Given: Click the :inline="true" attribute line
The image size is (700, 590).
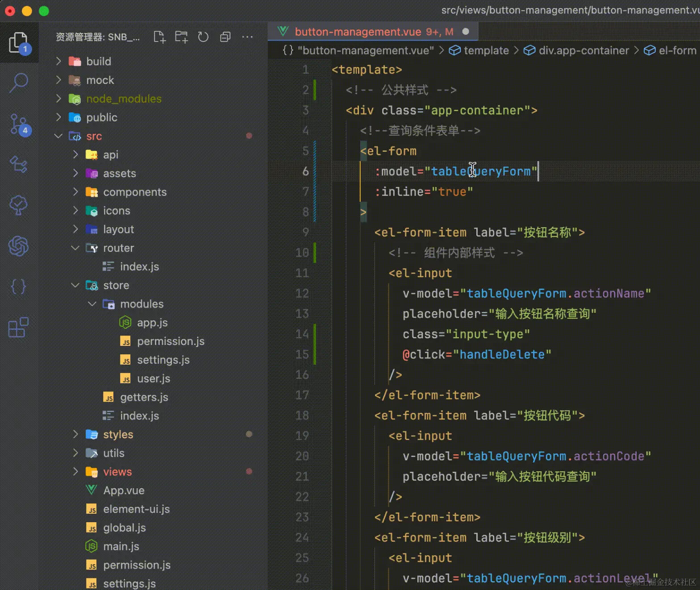Looking at the screenshot, I should (x=424, y=192).
